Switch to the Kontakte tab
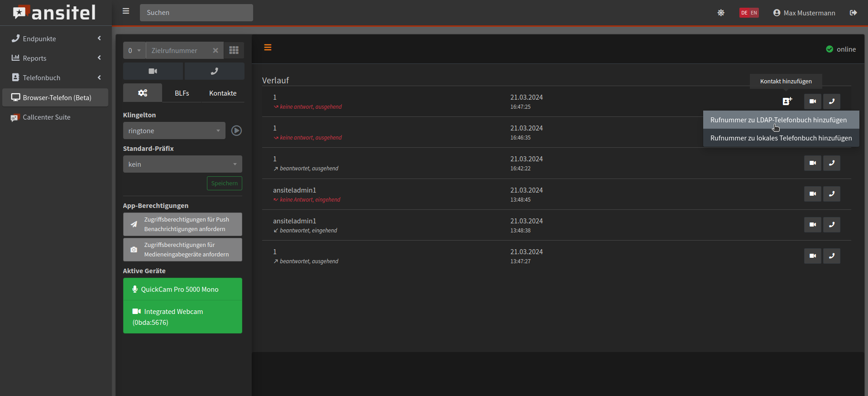 pos(223,93)
